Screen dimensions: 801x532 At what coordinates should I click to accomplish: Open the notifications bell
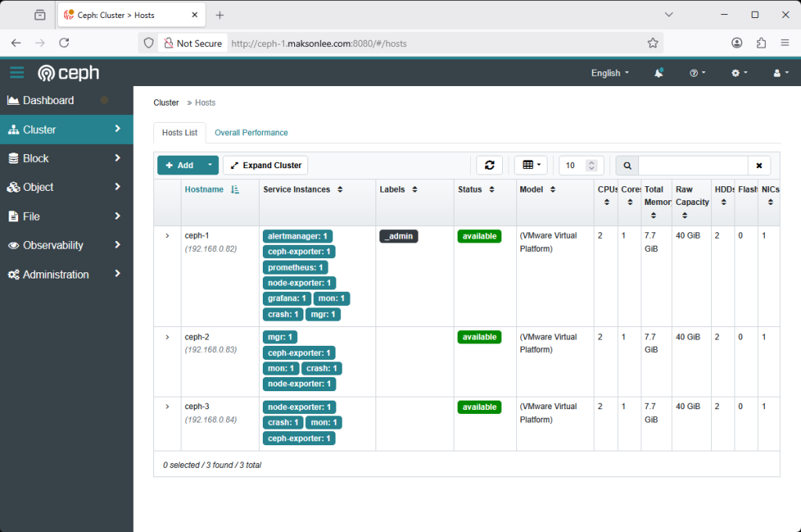tap(659, 73)
